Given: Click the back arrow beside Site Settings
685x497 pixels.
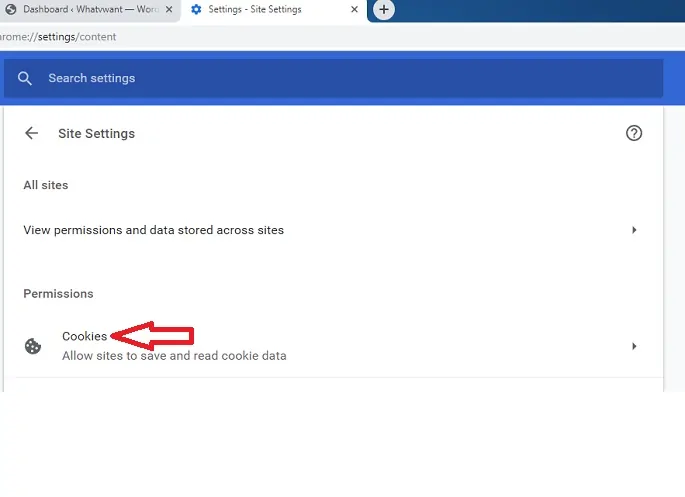Looking at the screenshot, I should pyautogui.click(x=32, y=133).
